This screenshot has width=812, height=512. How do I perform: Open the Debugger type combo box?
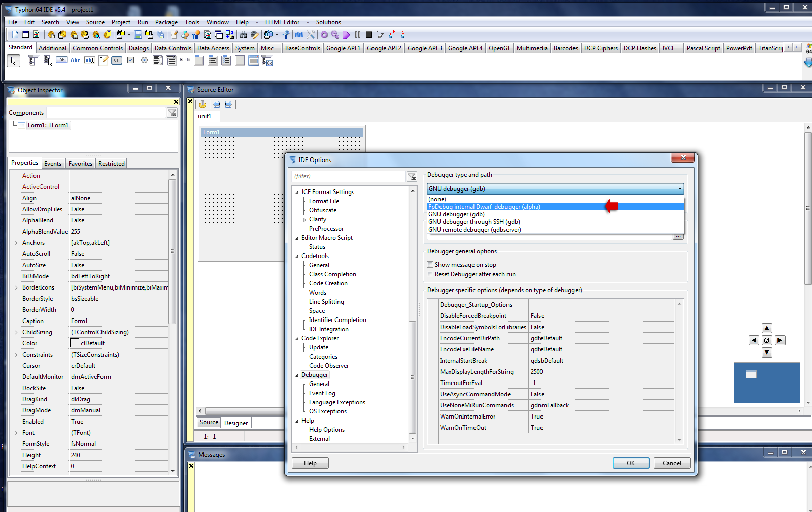click(555, 189)
